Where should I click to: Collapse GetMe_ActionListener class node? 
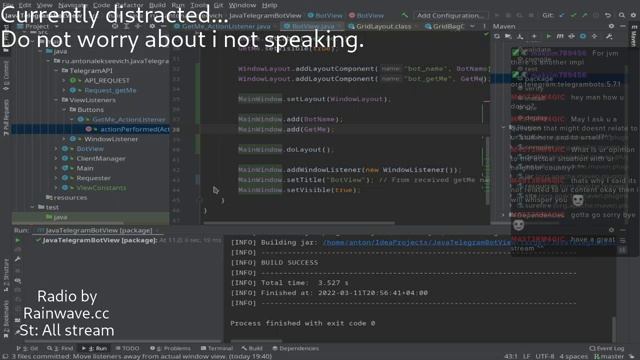pos(72,120)
